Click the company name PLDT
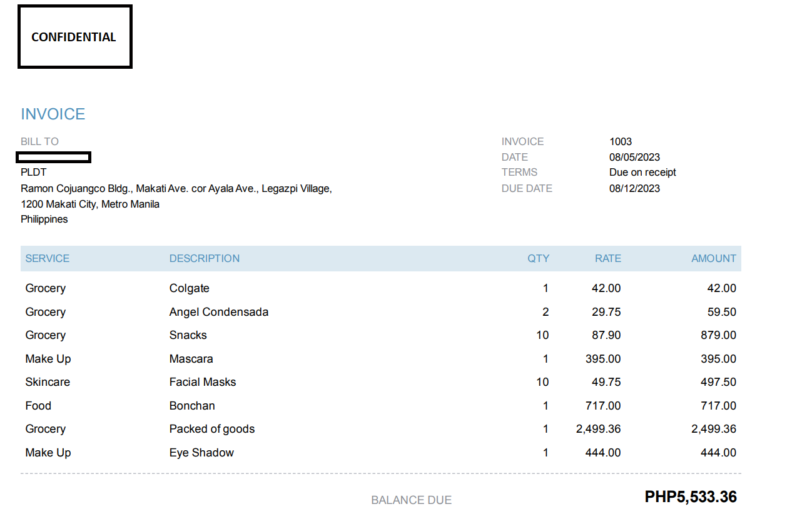 coord(34,173)
